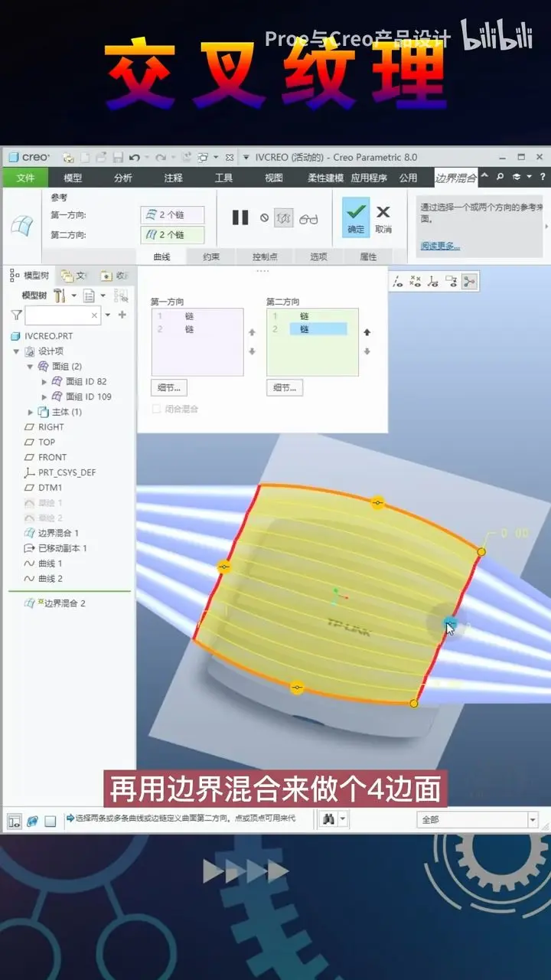
Task: Click the yellow midpoint handle on top edge
Action: [x=377, y=503]
